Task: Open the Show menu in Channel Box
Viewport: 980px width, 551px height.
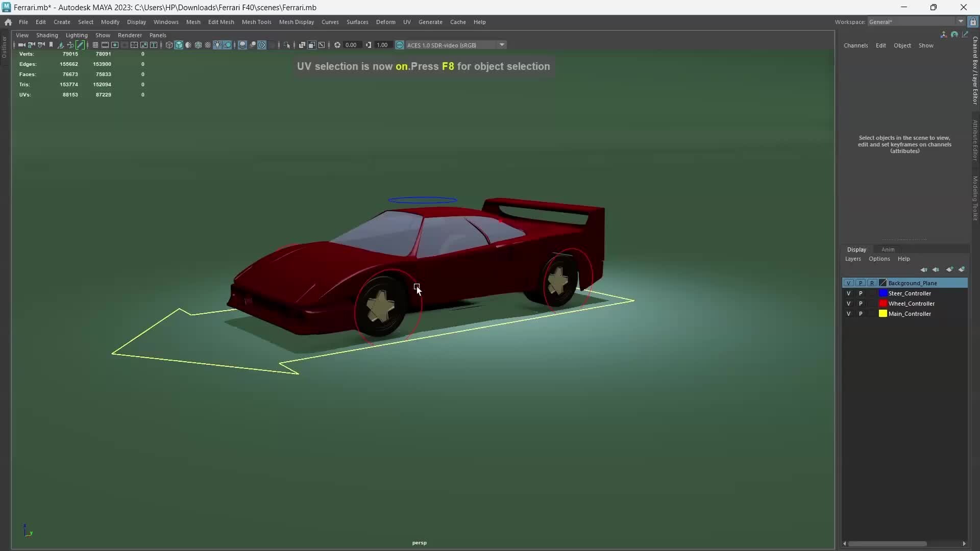Action: click(926, 45)
